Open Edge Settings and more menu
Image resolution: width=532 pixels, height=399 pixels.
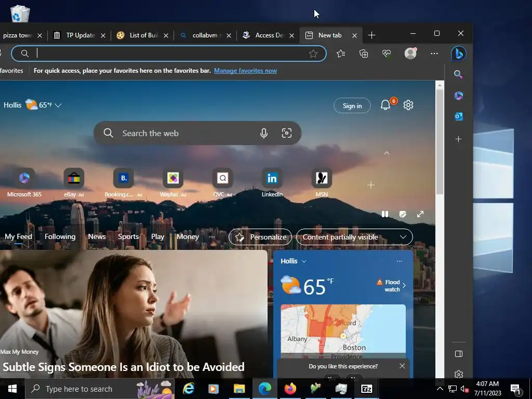pos(434,54)
